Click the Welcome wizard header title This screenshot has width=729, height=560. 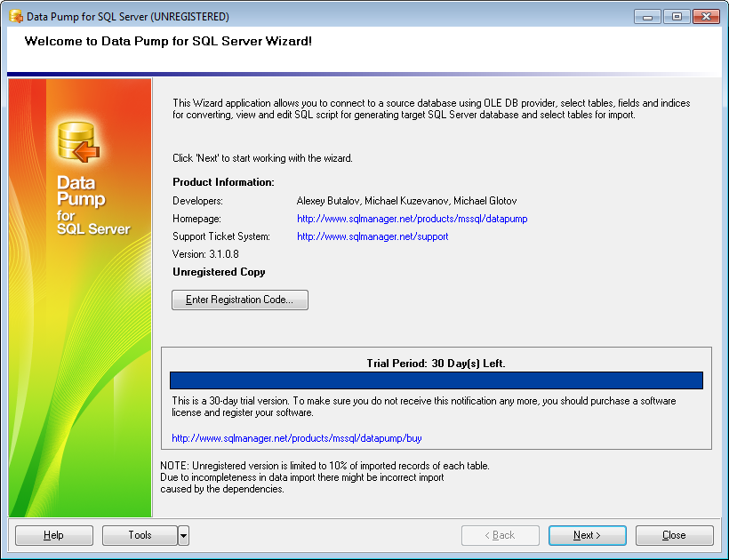point(168,42)
